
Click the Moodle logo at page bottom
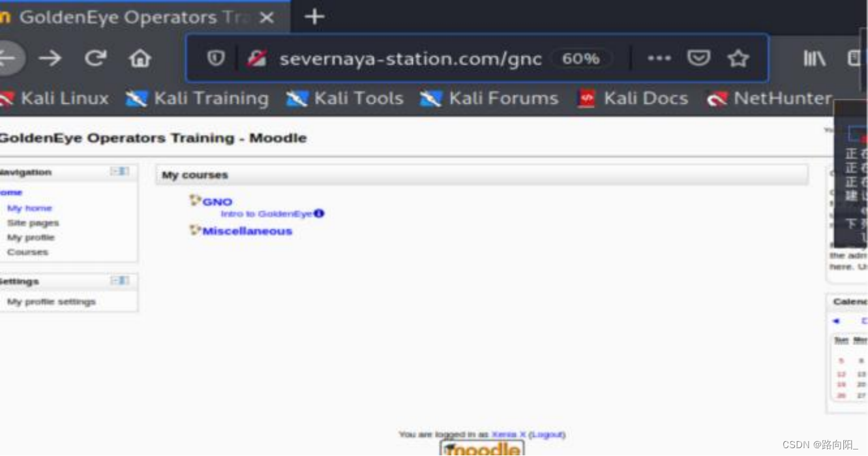pos(482,449)
